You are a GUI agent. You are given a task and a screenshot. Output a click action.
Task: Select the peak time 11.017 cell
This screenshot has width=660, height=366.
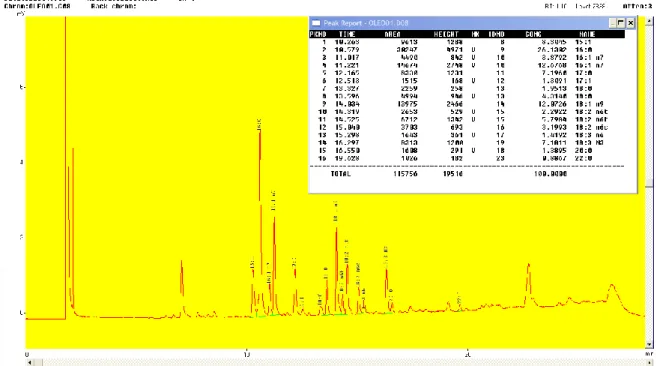[347, 58]
